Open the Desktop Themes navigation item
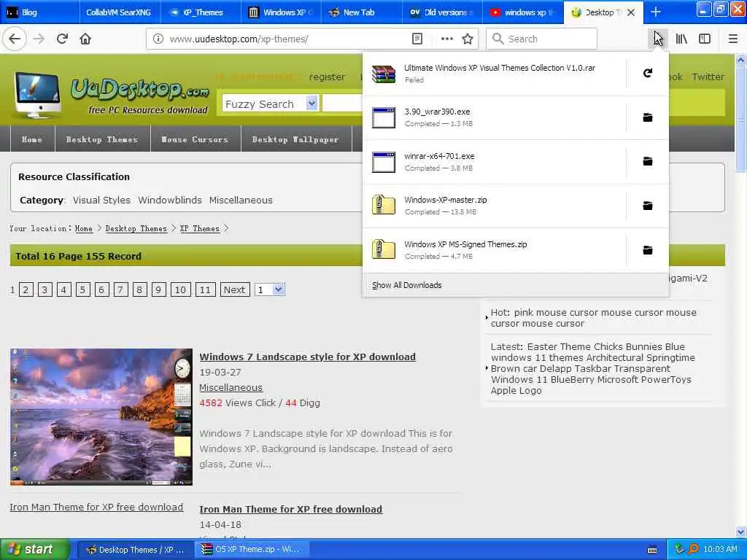 click(x=102, y=139)
